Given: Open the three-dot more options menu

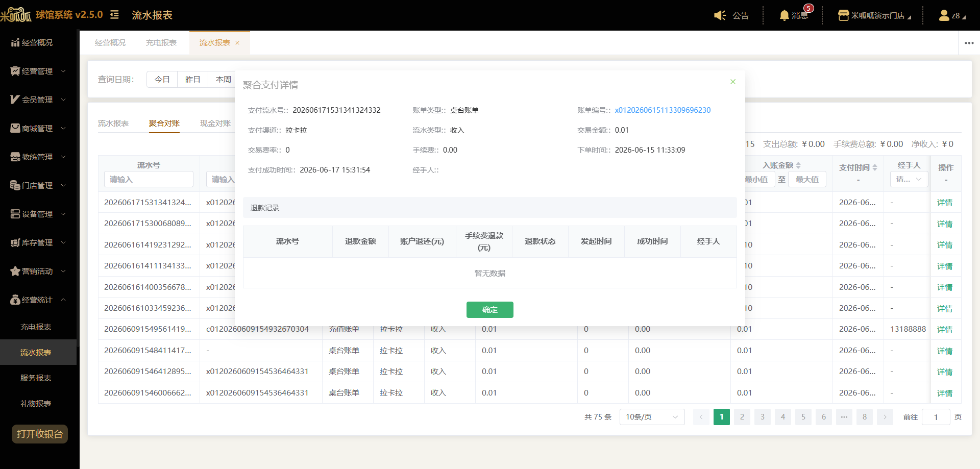Looking at the screenshot, I should point(969,43).
